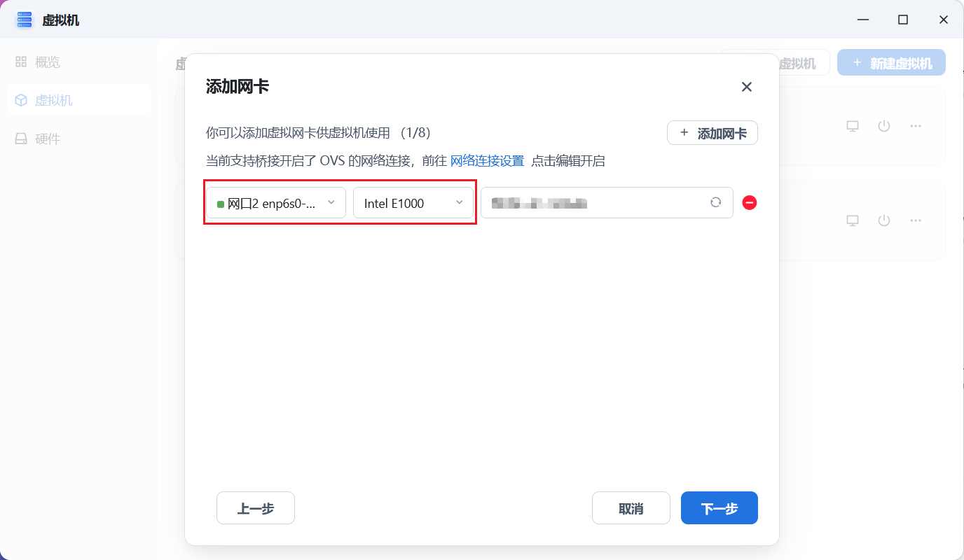Close the 虚拟机 application window

(943, 20)
